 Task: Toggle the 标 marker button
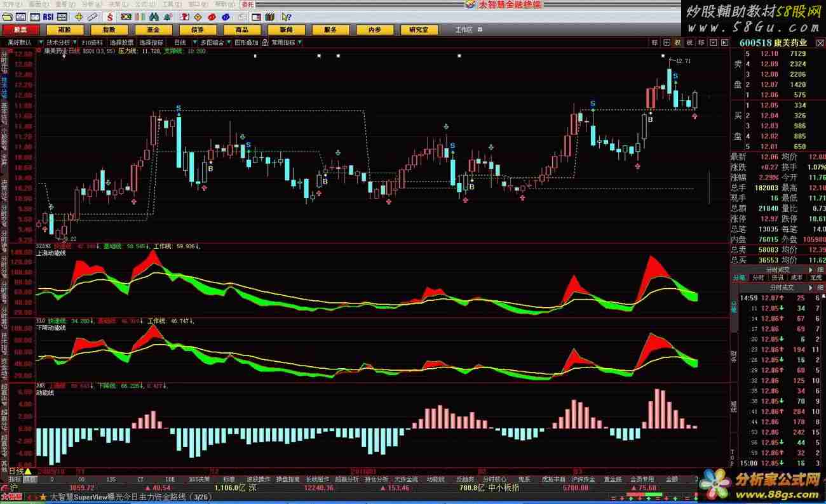pos(654,43)
